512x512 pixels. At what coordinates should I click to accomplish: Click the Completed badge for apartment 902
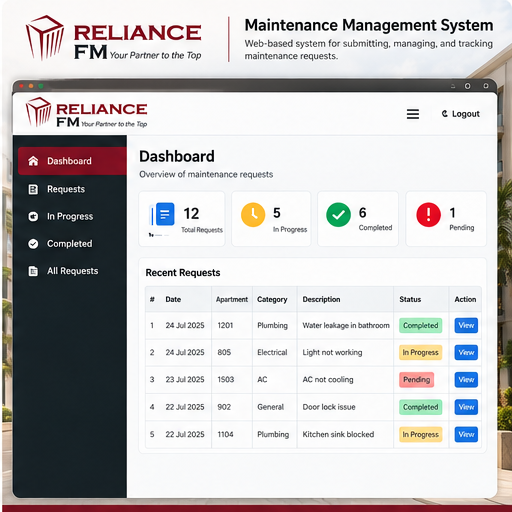click(421, 407)
